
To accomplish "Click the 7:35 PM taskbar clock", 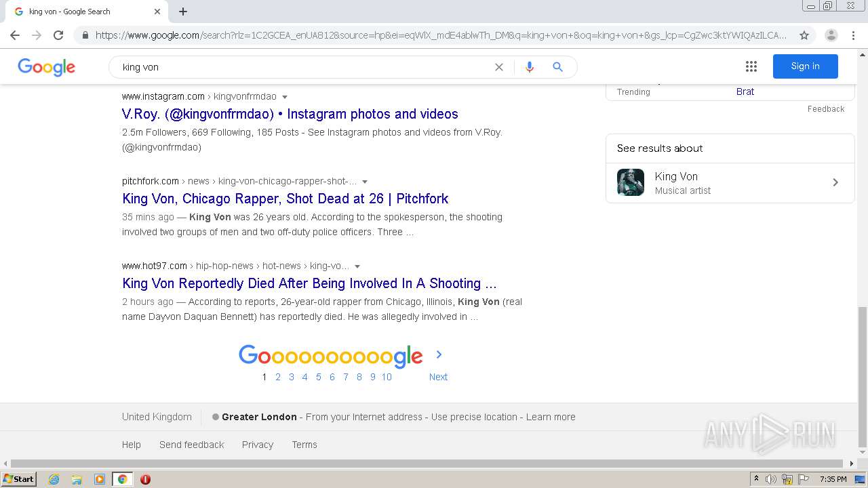I will [x=833, y=479].
